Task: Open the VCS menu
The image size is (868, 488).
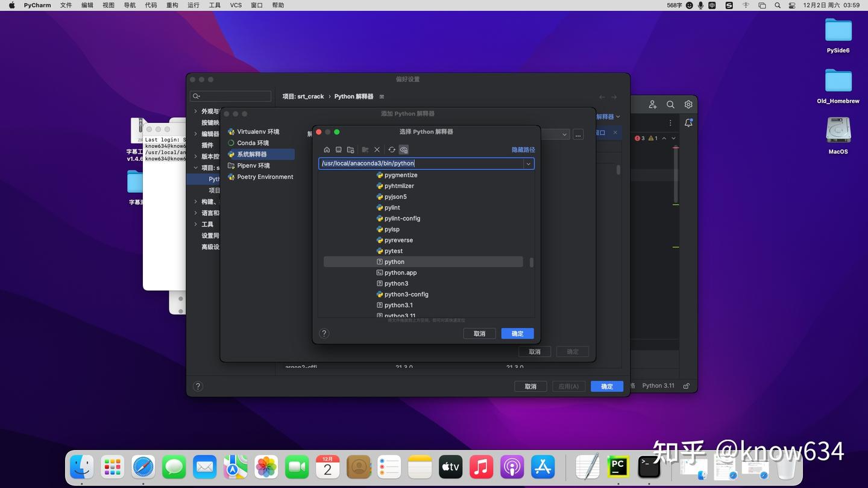Action: click(235, 5)
